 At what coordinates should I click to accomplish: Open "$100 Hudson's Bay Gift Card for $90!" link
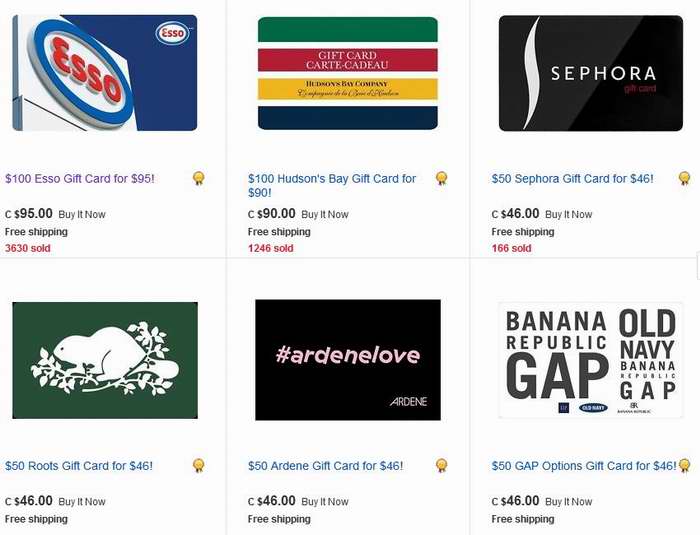click(x=332, y=185)
